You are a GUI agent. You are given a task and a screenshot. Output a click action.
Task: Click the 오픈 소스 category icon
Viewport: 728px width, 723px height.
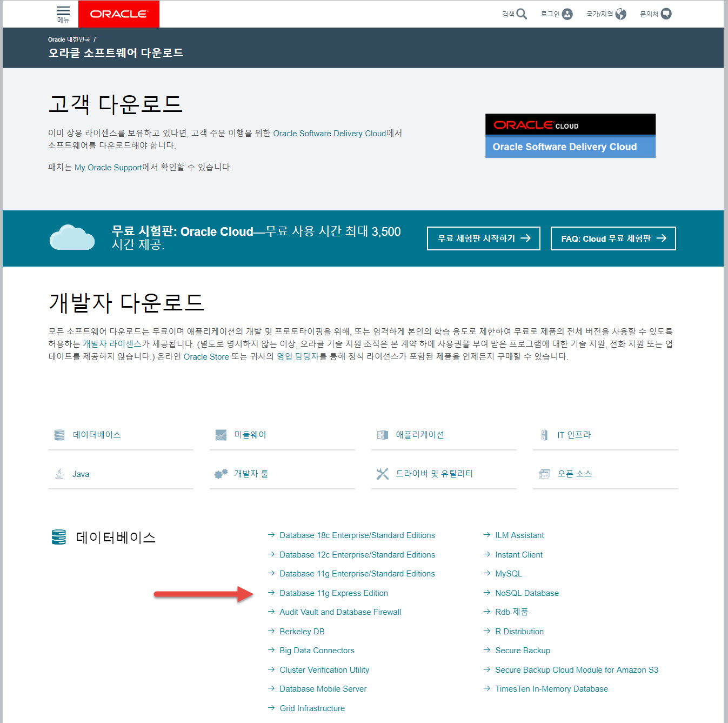pos(544,474)
